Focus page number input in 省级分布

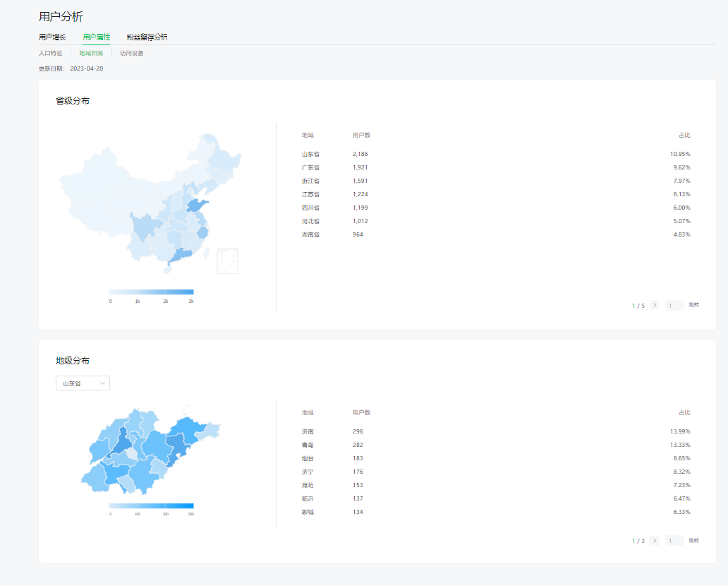point(674,305)
